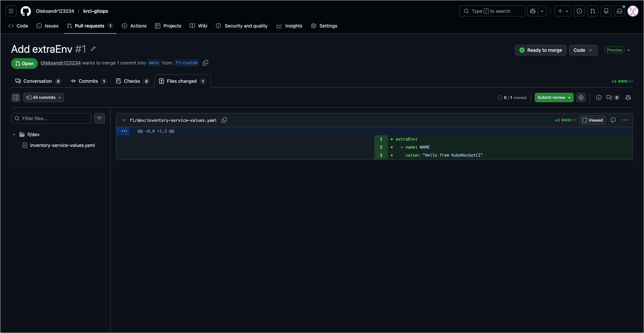Copy the fl-custom branch name
This screenshot has height=333, width=644.
pos(206,63)
